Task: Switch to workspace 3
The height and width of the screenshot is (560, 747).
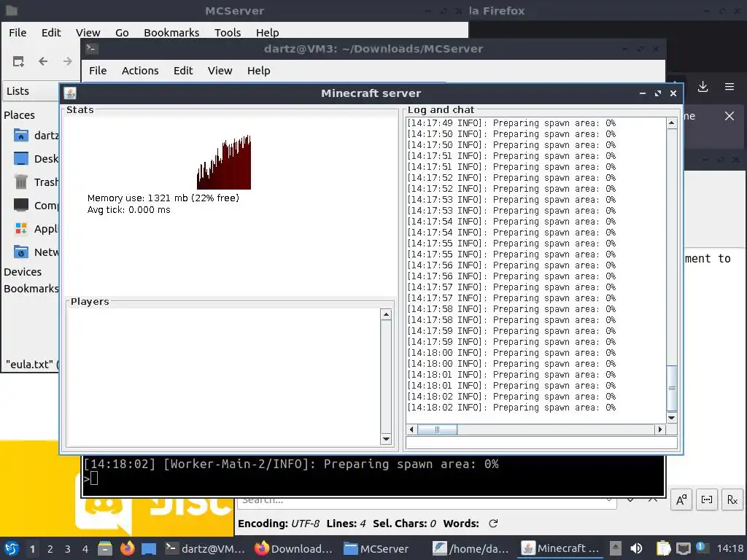Action: tap(68, 549)
